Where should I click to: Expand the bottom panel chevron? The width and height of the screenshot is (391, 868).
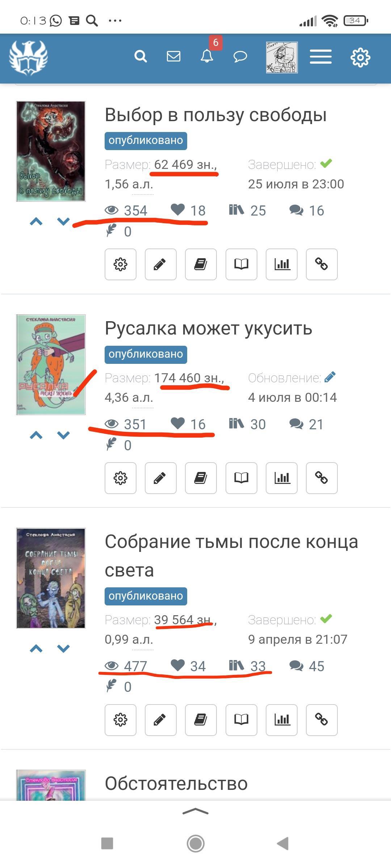195,812
